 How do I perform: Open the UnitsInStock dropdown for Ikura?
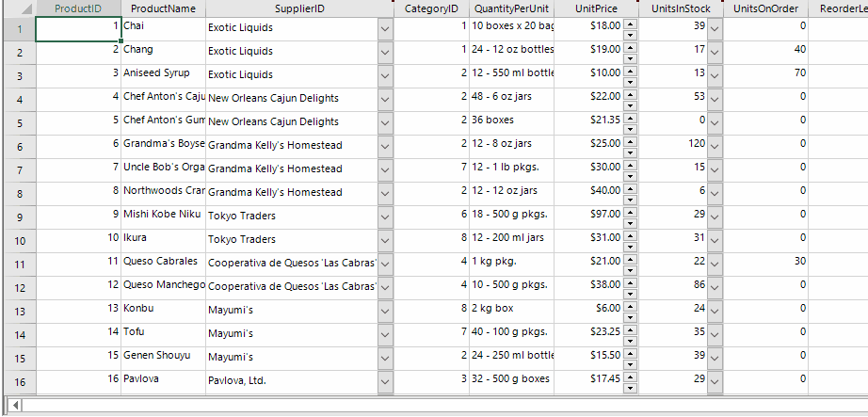click(714, 241)
